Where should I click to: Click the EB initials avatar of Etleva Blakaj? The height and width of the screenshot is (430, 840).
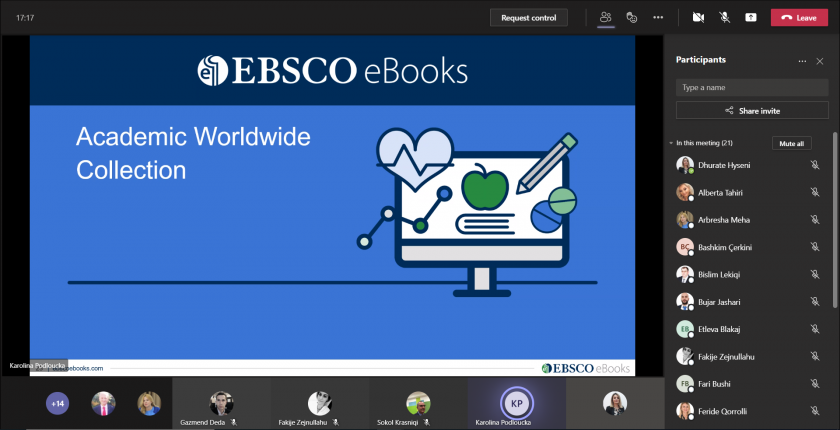pos(685,329)
